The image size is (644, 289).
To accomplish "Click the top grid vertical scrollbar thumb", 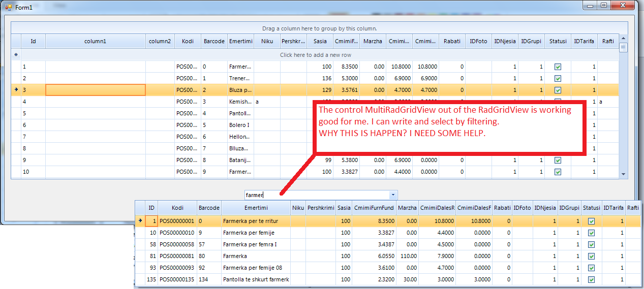I will (624, 48).
